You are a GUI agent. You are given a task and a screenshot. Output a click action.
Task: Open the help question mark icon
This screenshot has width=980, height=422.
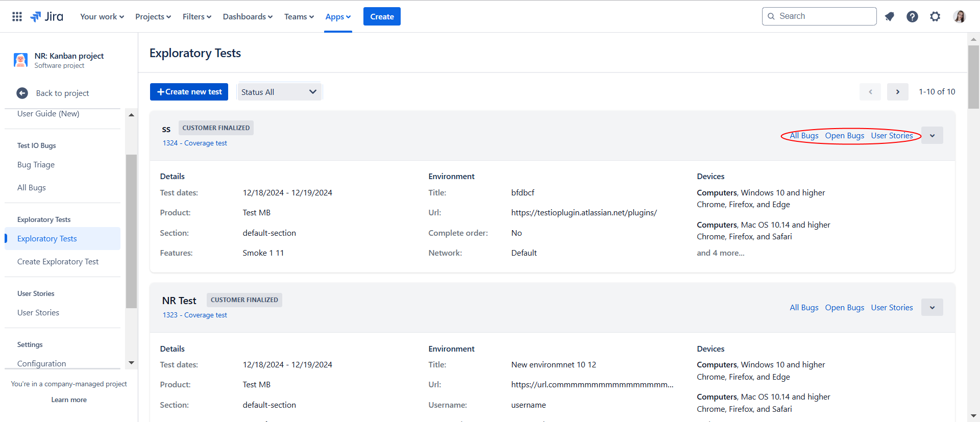pos(912,16)
